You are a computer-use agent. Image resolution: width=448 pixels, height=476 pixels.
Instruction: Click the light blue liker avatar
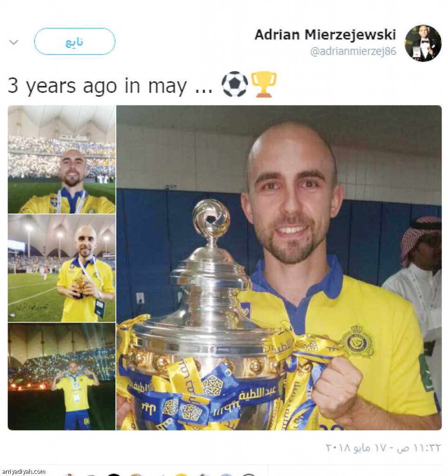click(x=226, y=475)
